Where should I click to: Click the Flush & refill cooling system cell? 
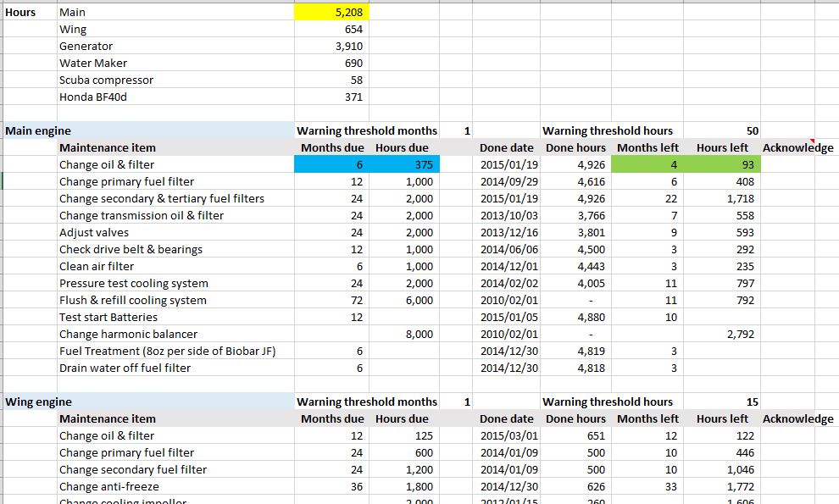[x=132, y=301]
